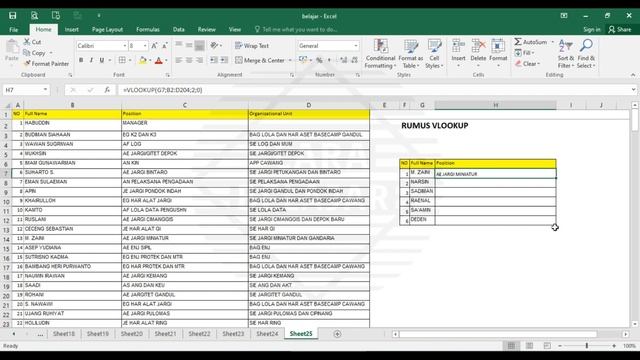
Task: Switch to the Insert tab
Action: coord(71,29)
